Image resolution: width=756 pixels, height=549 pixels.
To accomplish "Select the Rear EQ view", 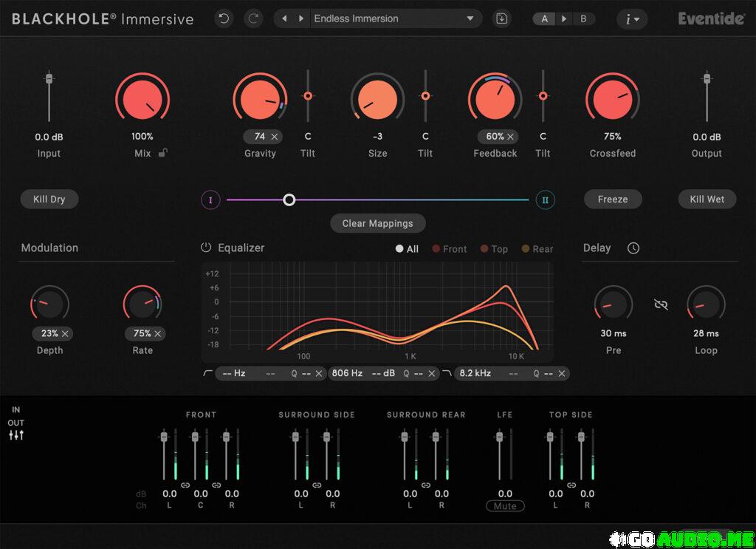I will pos(537,249).
